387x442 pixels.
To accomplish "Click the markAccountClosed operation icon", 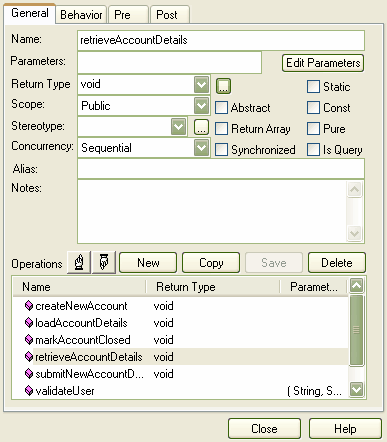I will (x=29, y=339).
